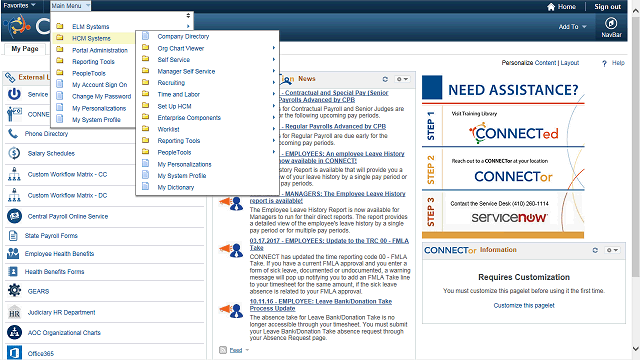Image resolution: width=640 pixels, height=360 pixels.
Task: Click Customize this pagelet link
Action: coord(524,305)
